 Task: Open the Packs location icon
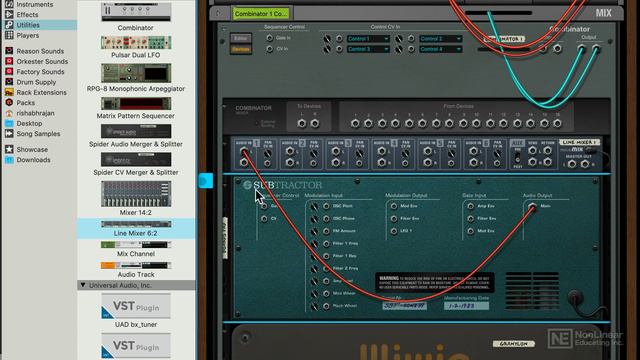(9, 102)
